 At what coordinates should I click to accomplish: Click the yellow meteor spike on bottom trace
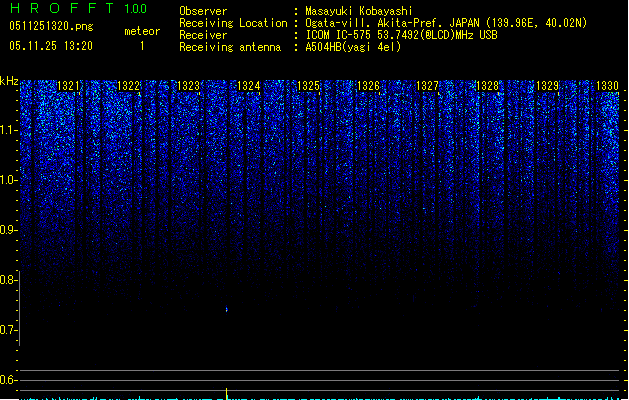(227, 393)
